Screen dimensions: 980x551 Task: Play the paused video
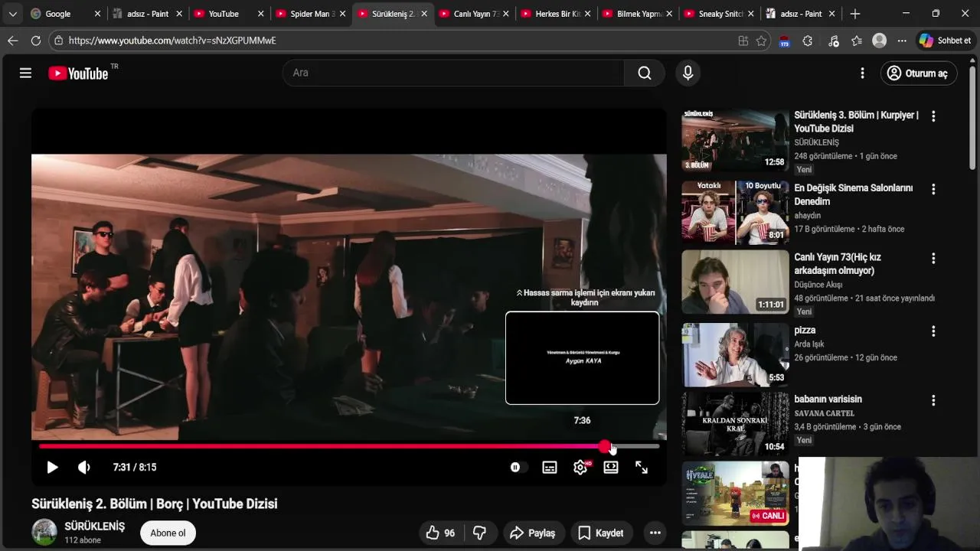coord(52,467)
